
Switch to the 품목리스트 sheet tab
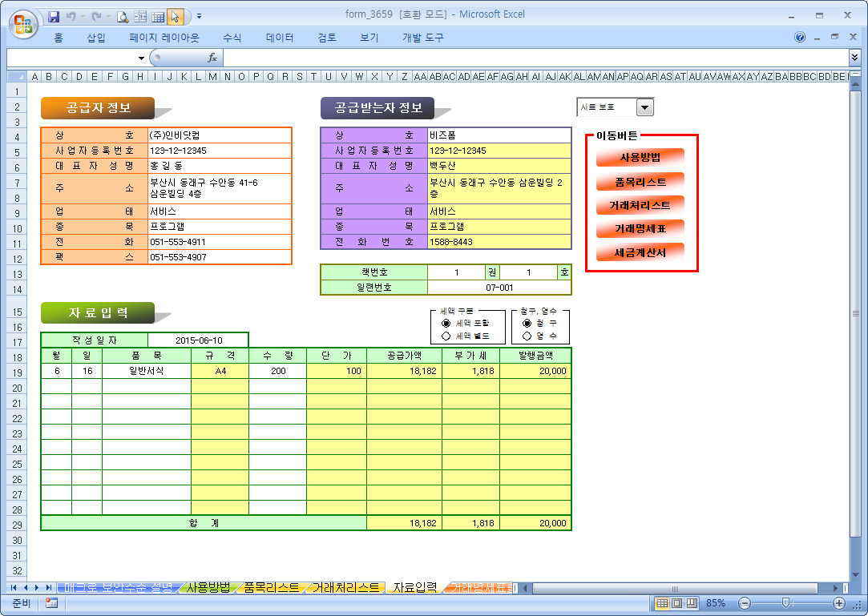(271, 588)
